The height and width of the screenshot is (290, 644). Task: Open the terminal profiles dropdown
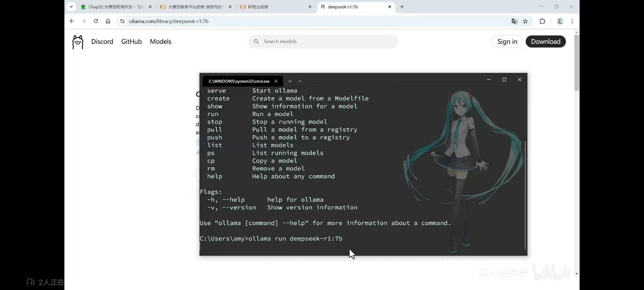300,81
